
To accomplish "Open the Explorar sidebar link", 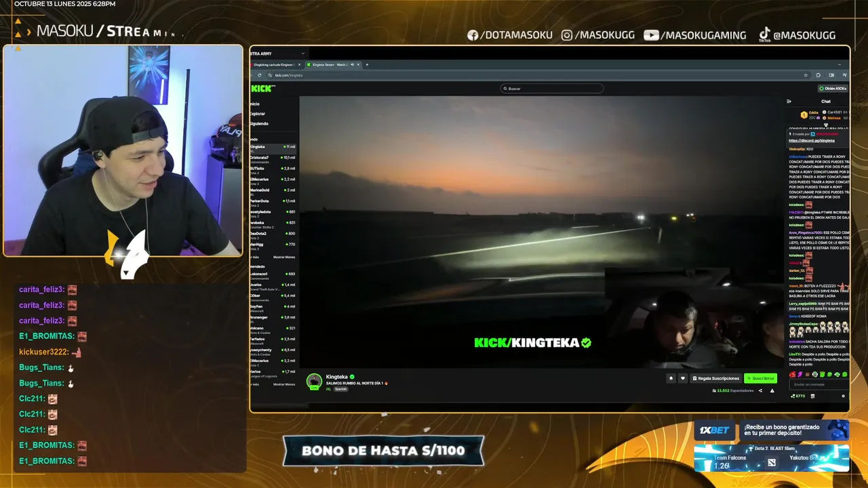I will 258,114.
